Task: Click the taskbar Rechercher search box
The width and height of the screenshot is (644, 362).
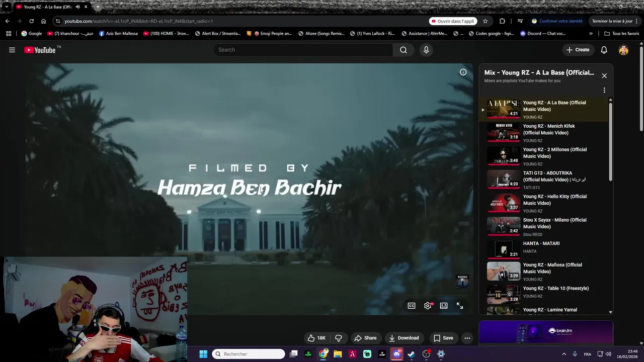Action: [249, 354]
